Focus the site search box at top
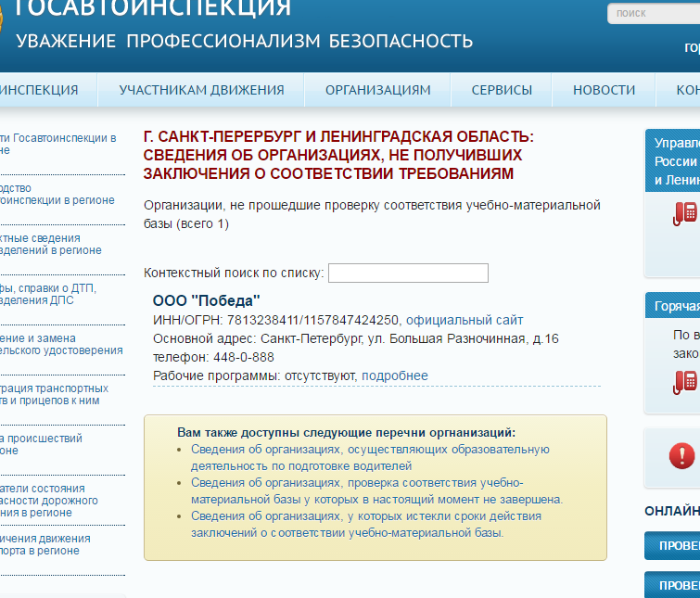700x598 pixels. pos(653,13)
